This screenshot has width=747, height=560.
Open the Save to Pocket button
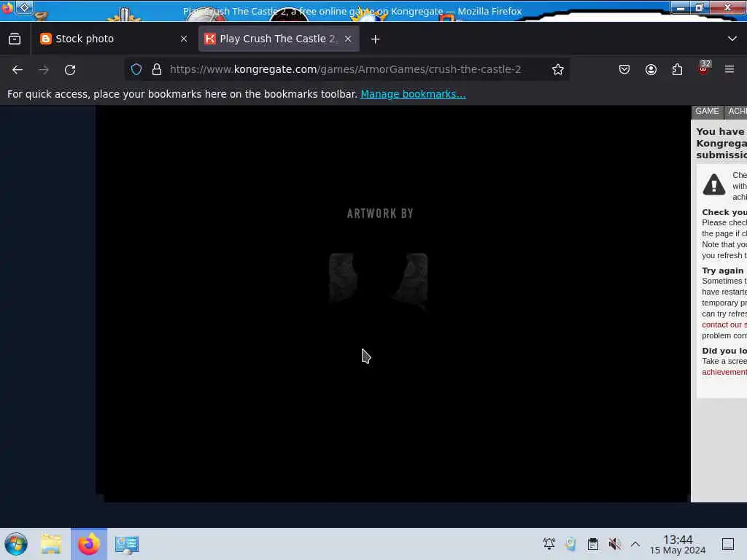tap(624, 69)
